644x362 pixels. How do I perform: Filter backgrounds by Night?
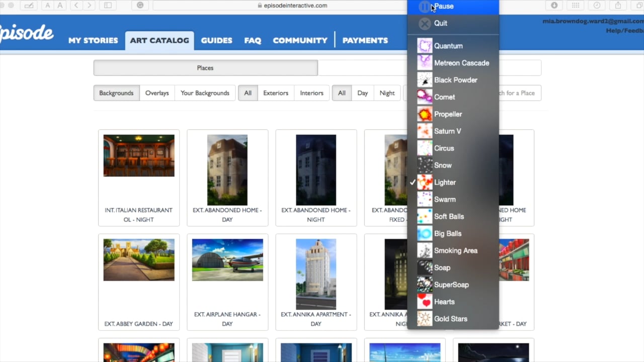point(387,93)
